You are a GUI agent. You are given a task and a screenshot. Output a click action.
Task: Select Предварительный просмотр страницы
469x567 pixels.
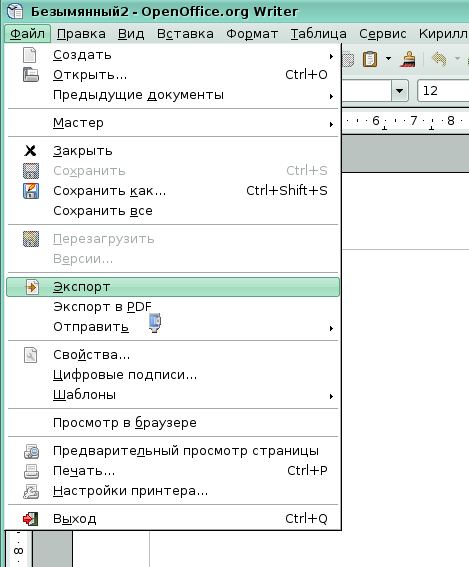173,451
